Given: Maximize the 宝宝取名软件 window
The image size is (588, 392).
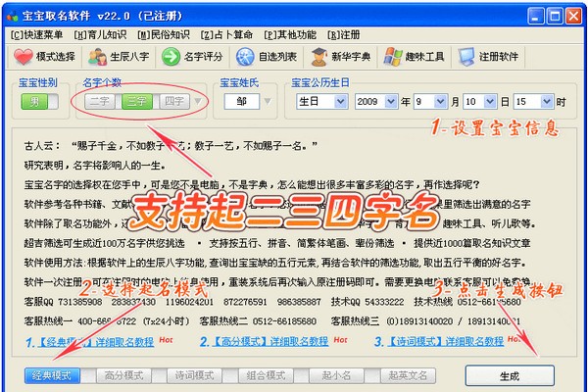Looking at the screenshot, I should point(555,17).
